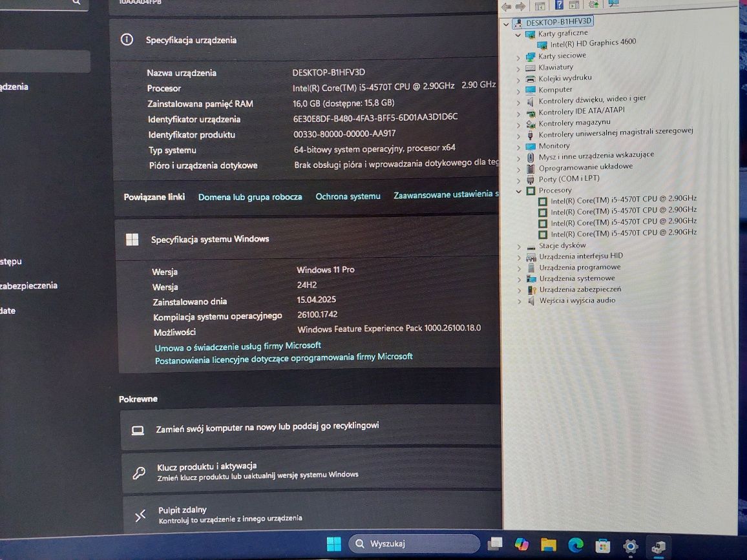
Task: Switch to Device Manager taskbar icon
Action: (658, 547)
